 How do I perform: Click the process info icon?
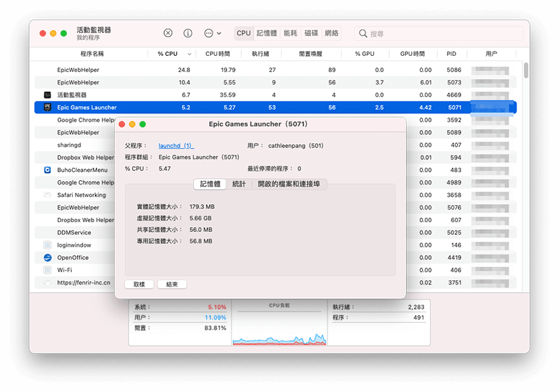[x=188, y=33]
